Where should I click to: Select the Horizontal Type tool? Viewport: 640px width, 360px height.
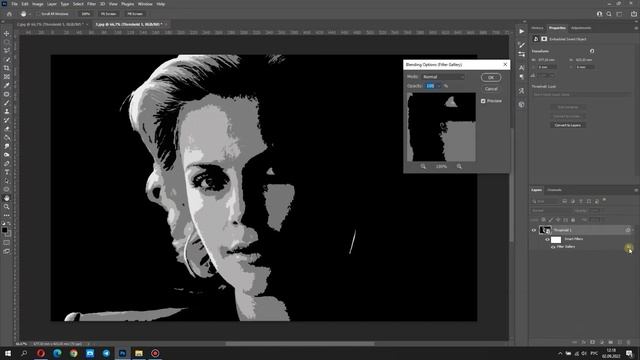[x=7, y=172]
